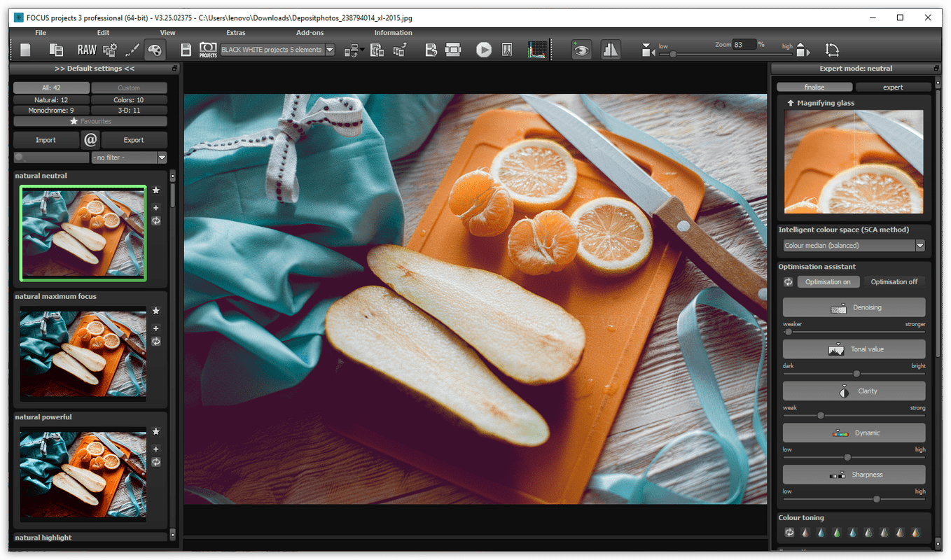
Task: Click the floppy disk save icon
Action: pos(186,50)
